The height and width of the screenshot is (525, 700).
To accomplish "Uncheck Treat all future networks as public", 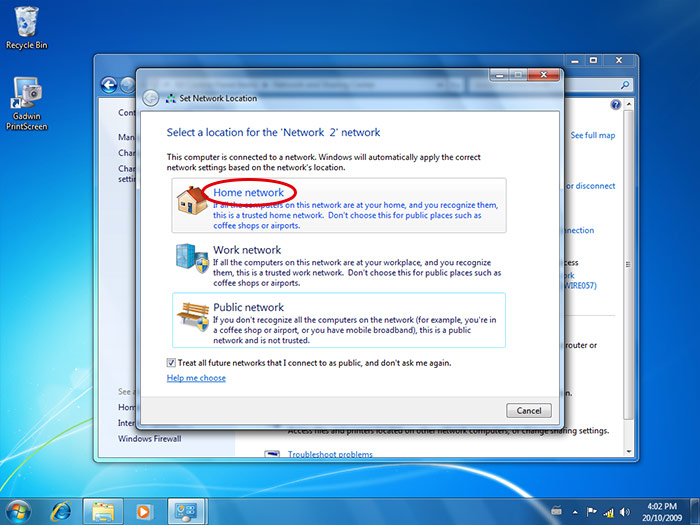I will 171,362.
